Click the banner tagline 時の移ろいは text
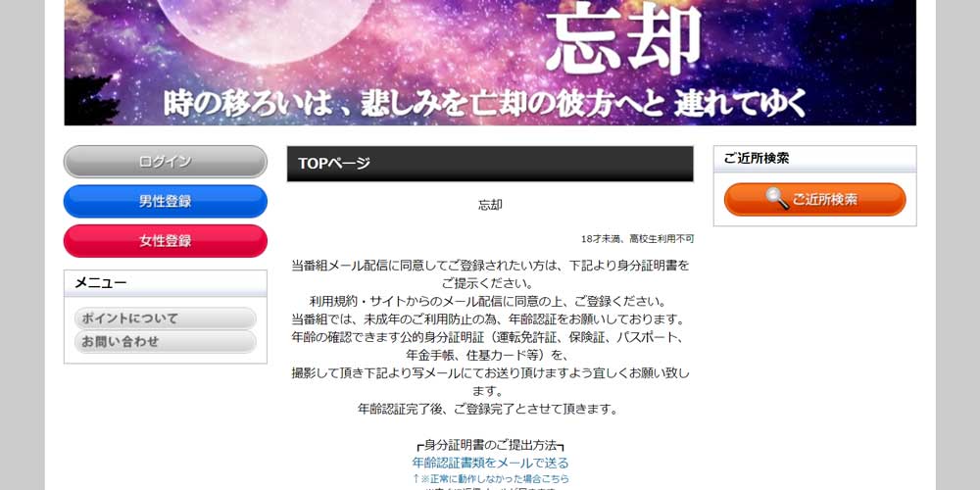This screenshot has width=980, height=490. click(486, 104)
